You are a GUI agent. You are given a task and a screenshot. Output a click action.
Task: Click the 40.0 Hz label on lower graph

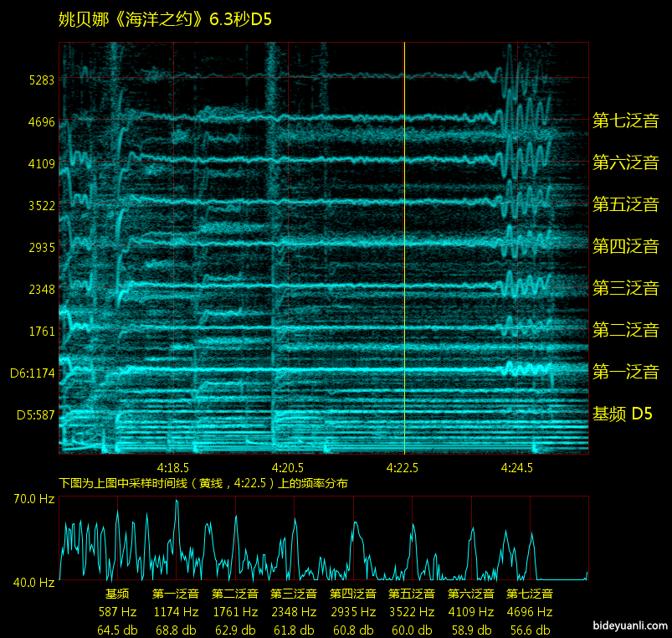coord(33,582)
